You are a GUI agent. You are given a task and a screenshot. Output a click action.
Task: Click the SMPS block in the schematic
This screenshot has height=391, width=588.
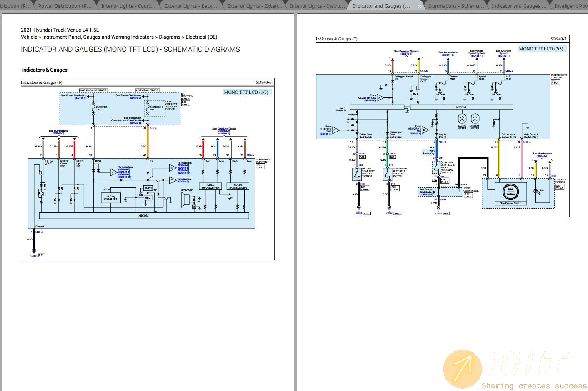click(148, 188)
